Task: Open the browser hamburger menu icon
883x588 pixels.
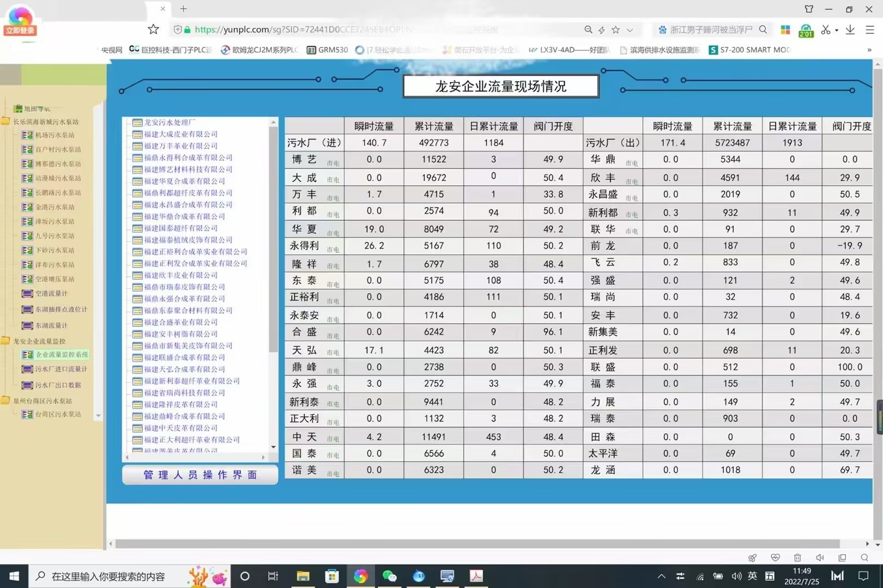Action: click(870, 30)
